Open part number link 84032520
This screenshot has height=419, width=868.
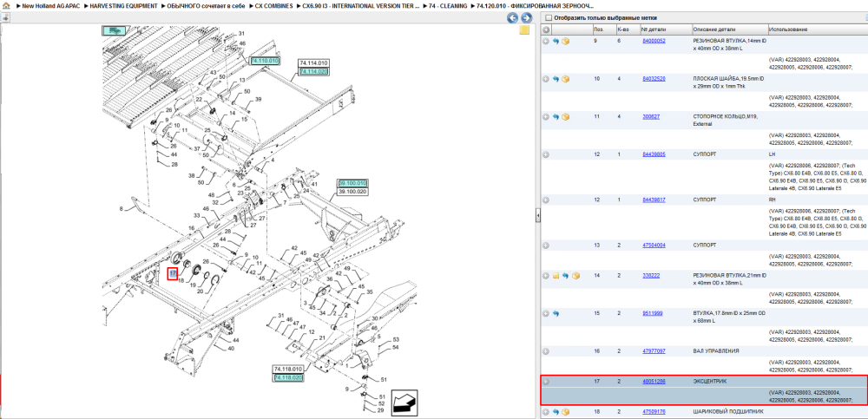pyautogui.click(x=654, y=79)
